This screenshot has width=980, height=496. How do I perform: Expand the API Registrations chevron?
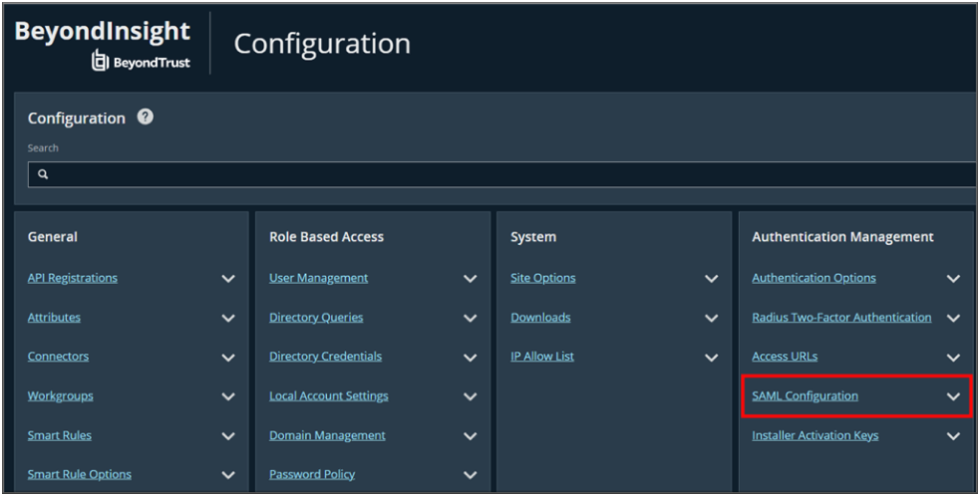228,279
